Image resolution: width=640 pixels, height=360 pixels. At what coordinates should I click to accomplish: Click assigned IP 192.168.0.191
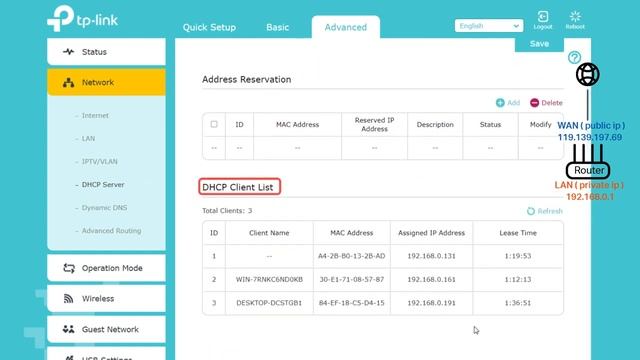tap(431, 303)
